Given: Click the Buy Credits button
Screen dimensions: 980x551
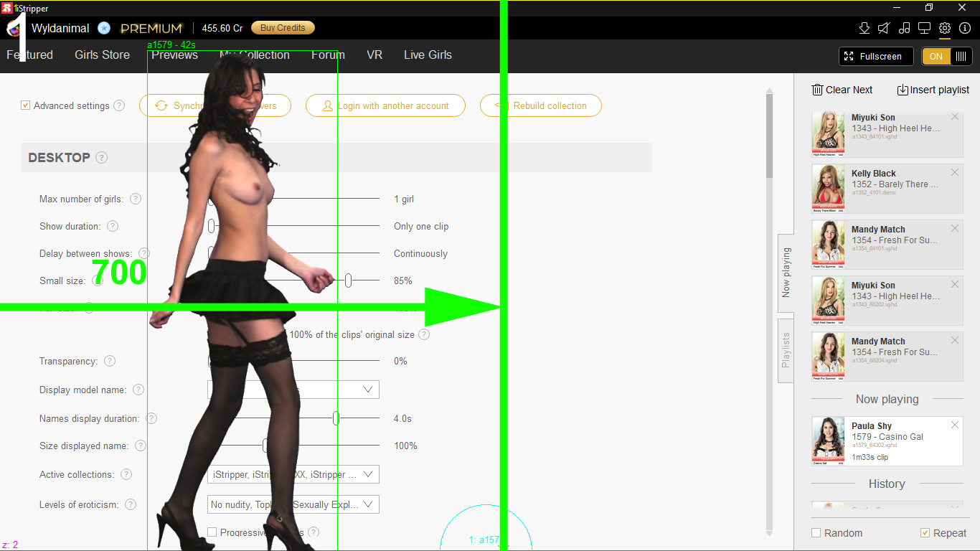Looking at the screenshot, I should [283, 28].
